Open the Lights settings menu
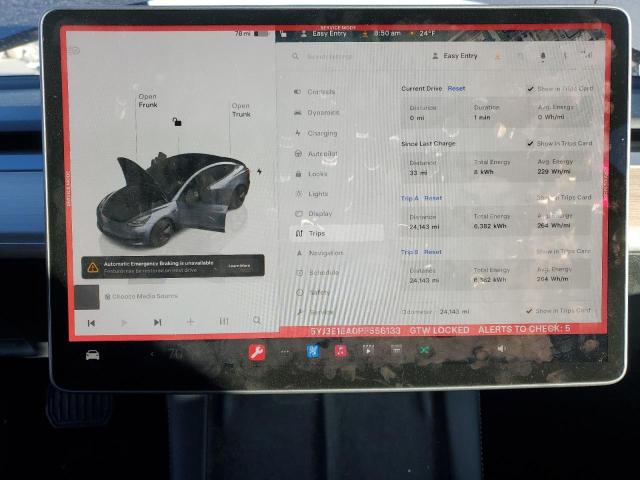Screen dimensions: 640x480 [x=311, y=194]
